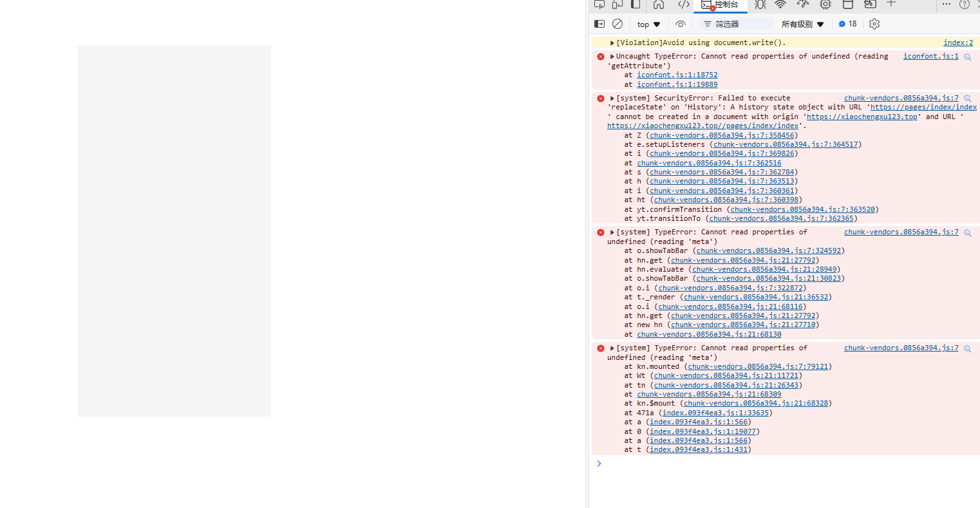980x508 pixels.
Task: Open the https://pages/index/index URL link
Action: [923, 107]
